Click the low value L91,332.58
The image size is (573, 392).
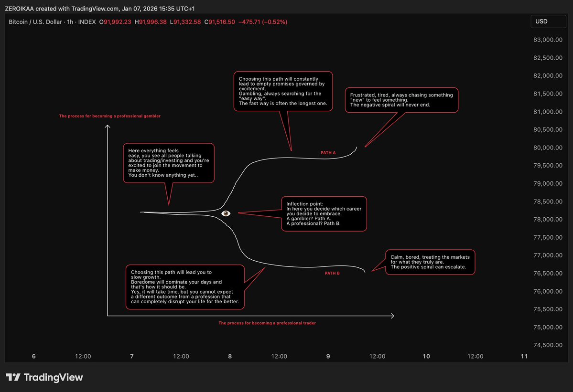coord(185,22)
